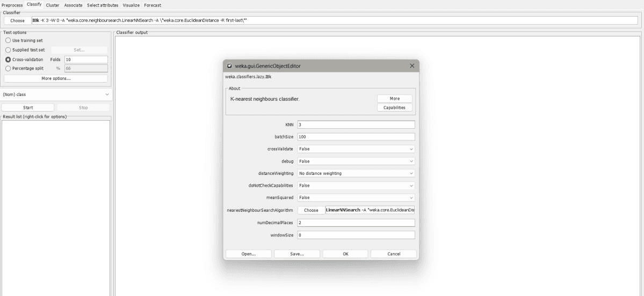
Task: Click the weka.classifiers.lazy.IBk label
Action: click(248, 77)
